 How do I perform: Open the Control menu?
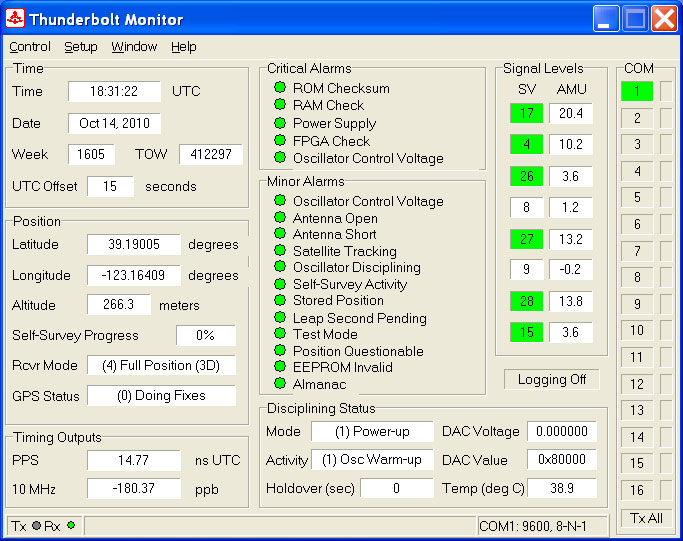(x=30, y=47)
